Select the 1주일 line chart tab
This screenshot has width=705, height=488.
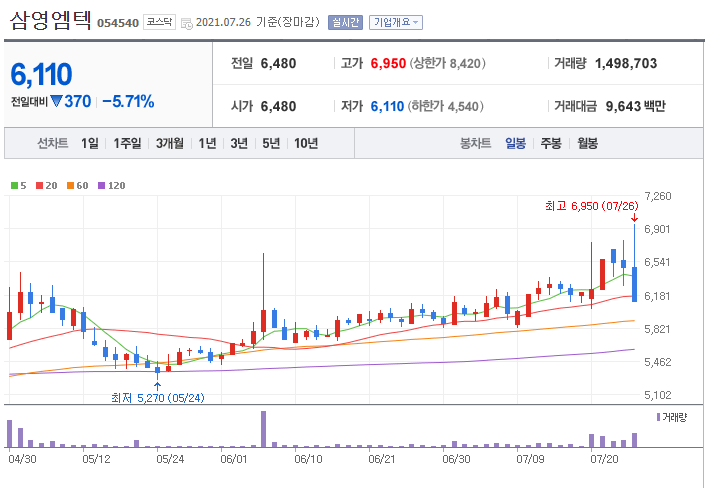(127, 143)
